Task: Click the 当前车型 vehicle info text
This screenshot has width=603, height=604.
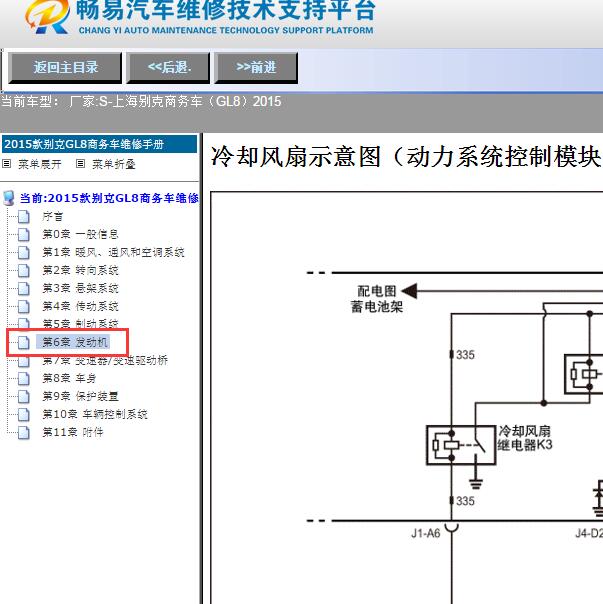Action: pos(141,102)
